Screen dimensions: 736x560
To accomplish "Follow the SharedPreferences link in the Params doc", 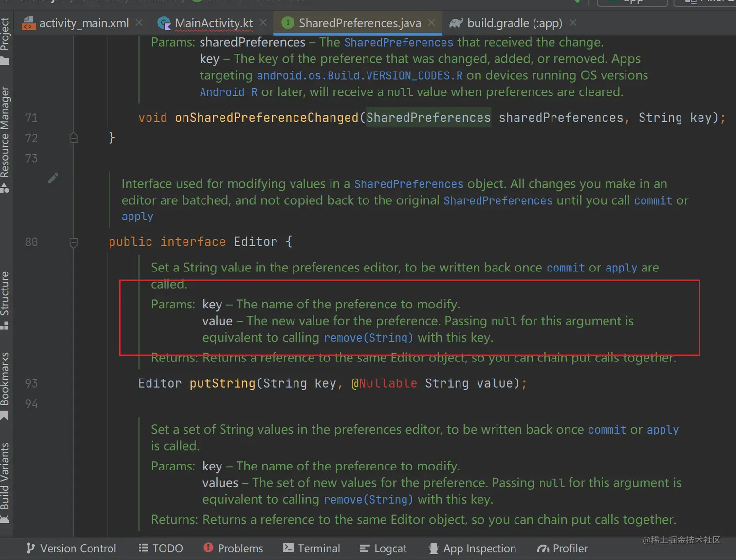I will tap(399, 43).
